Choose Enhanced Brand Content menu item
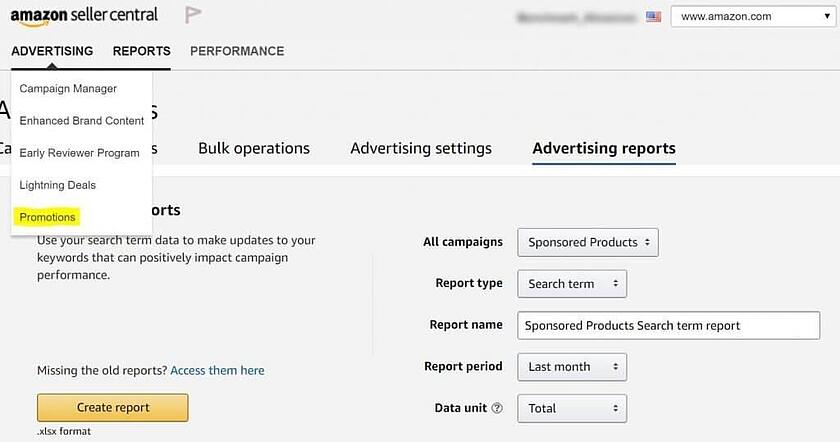840x442 pixels. pos(82,121)
